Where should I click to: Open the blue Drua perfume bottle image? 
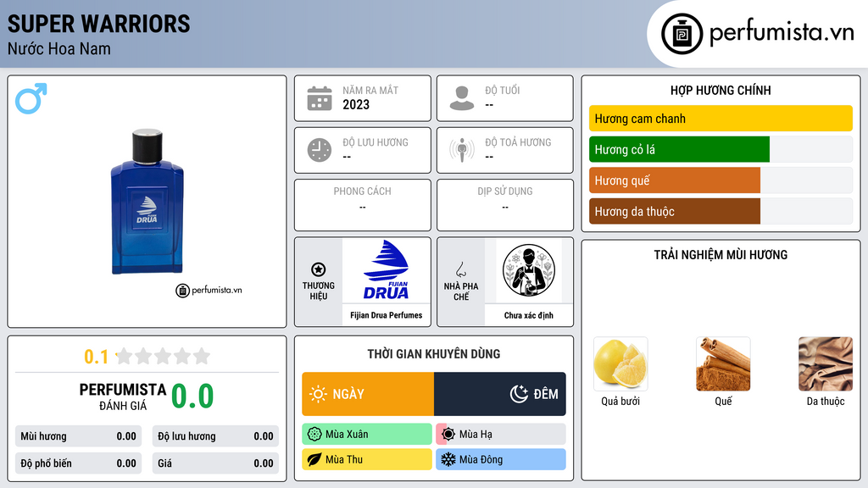147,202
